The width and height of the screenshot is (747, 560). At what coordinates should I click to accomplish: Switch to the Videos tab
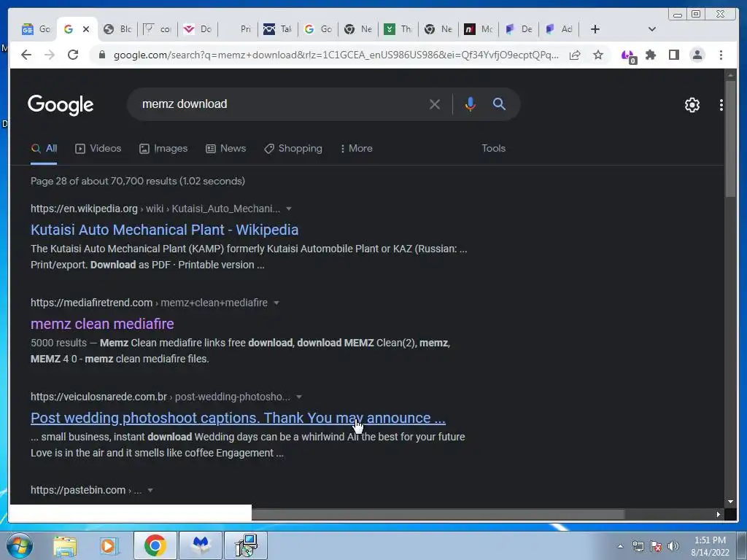98,149
